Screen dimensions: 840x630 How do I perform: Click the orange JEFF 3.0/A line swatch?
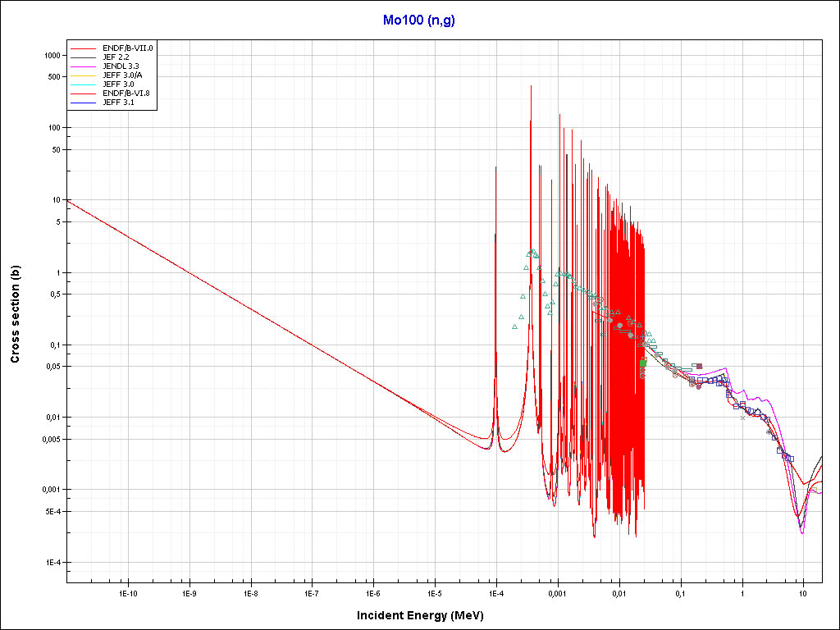(83, 75)
